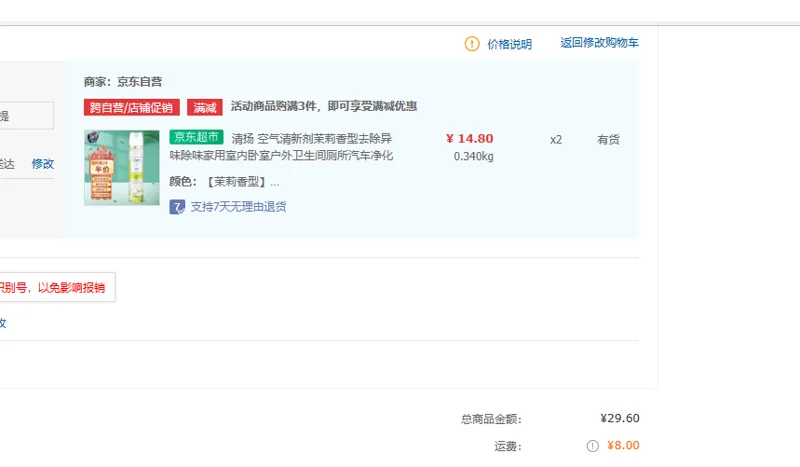
Task: Click 活动商品购满3件 promotion description
Action: [324, 106]
